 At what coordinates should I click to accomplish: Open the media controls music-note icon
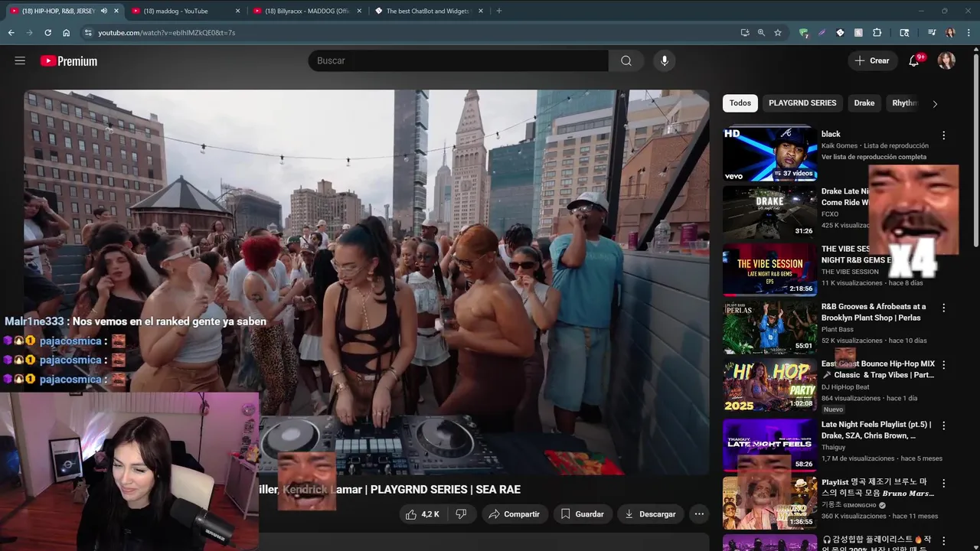tap(932, 33)
